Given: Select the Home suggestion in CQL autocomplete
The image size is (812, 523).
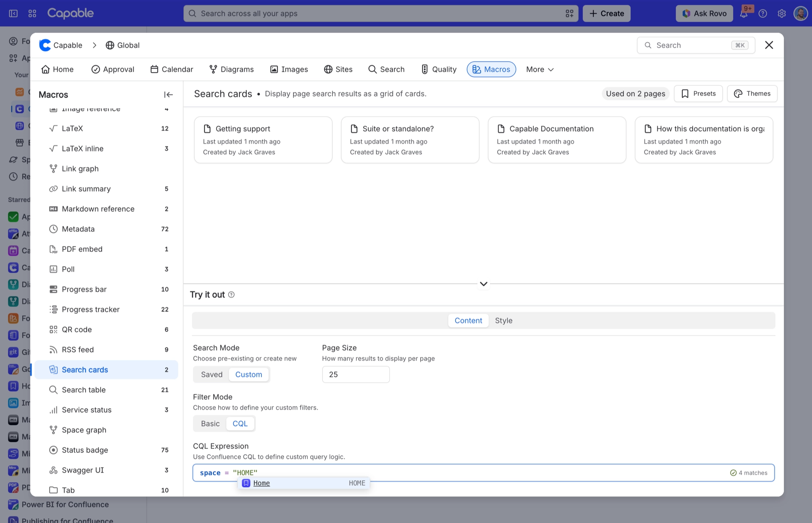Looking at the screenshot, I should pos(304,483).
